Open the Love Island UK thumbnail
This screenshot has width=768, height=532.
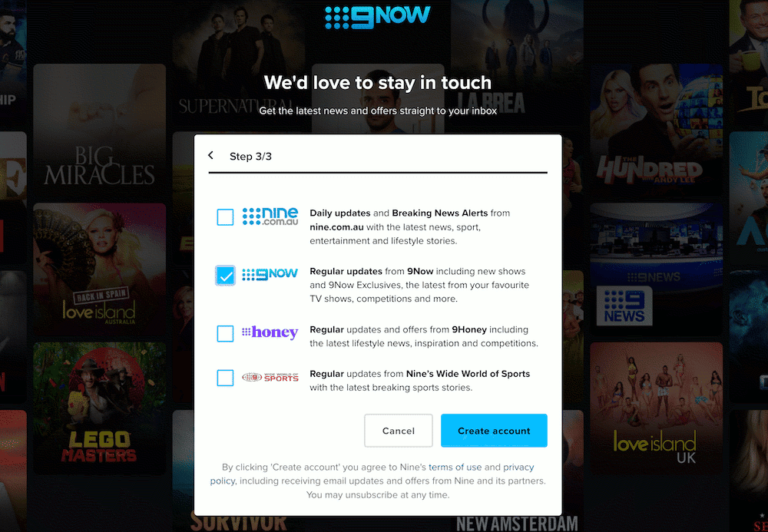point(657,408)
